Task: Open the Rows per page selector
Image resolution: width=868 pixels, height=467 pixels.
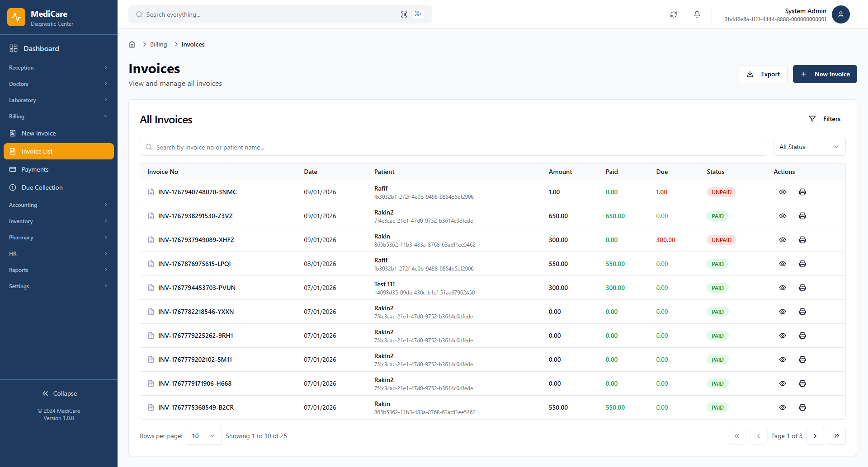Action: pos(203,435)
